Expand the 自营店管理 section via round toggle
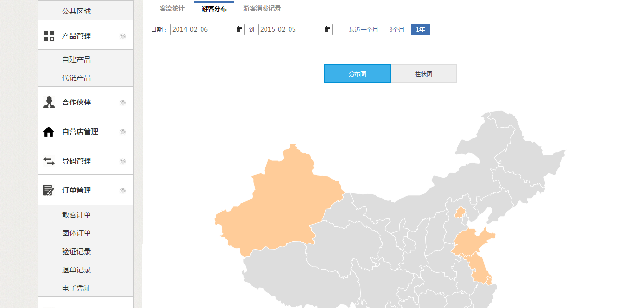 tap(123, 132)
